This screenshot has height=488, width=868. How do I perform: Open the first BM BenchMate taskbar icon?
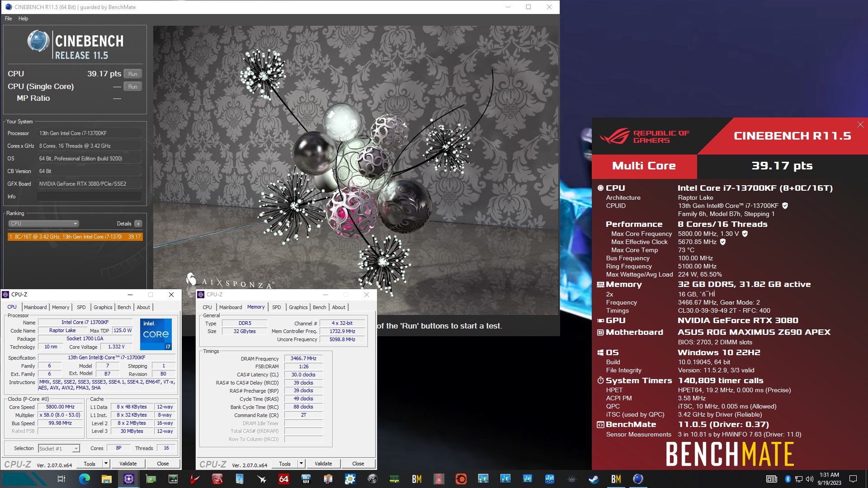tap(416, 479)
